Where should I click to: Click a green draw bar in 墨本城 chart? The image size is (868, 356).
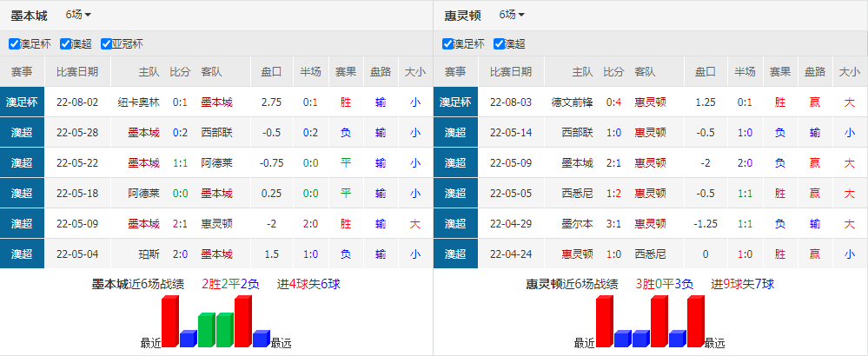pos(207,331)
